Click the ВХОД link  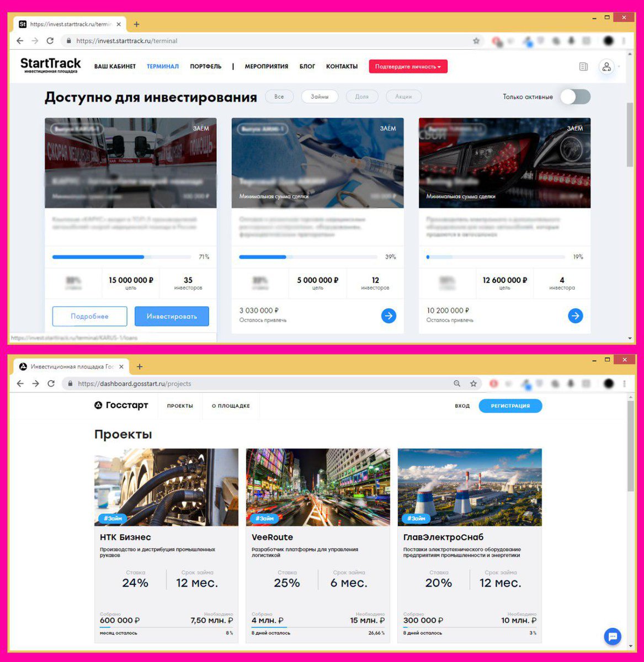coord(462,406)
